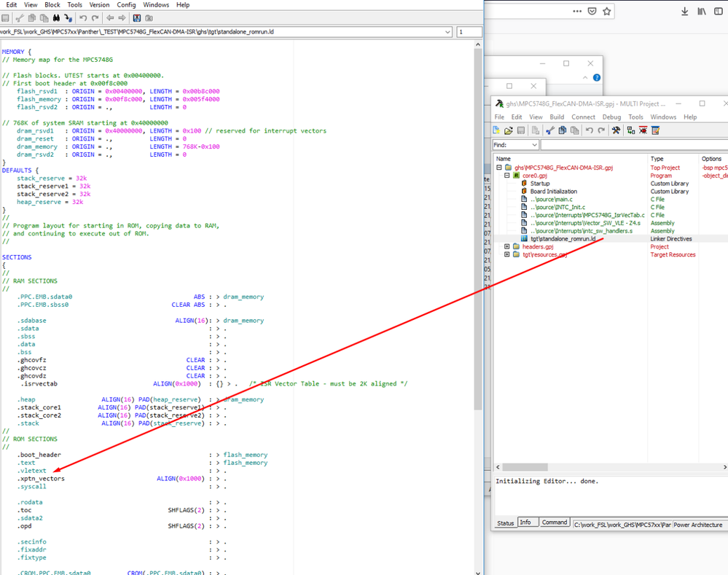
Task: Click the Find text field in MULTI Project
Action: (x=634, y=145)
